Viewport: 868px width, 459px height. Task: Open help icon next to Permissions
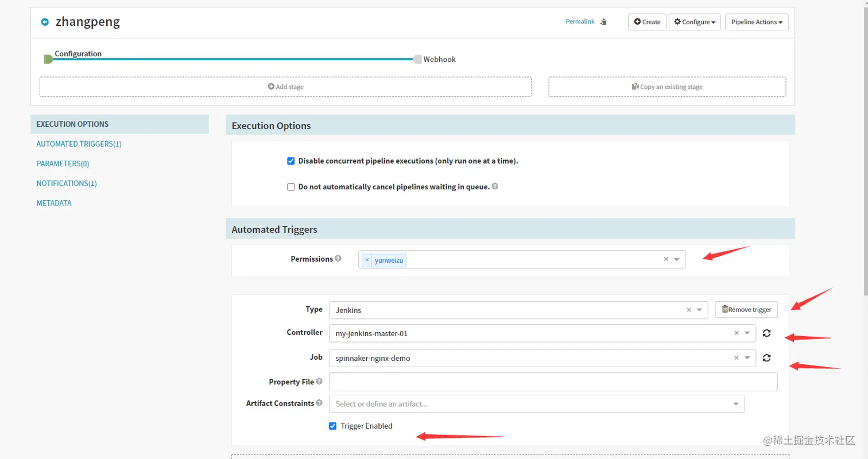point(338,259)
